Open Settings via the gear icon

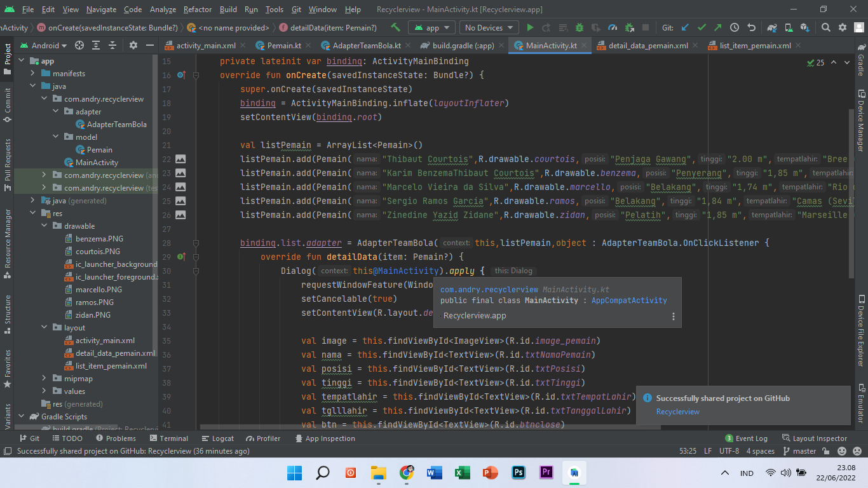[843, 28]
